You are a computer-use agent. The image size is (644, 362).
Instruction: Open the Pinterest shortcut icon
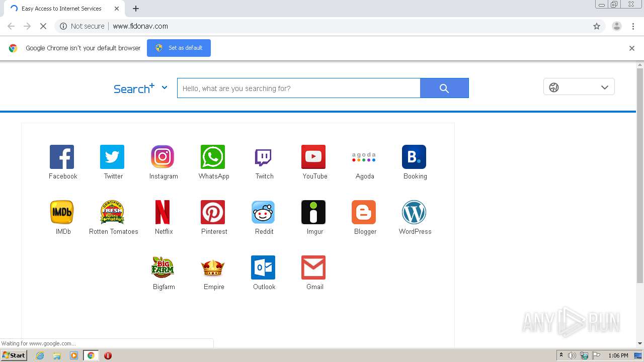(x=213, y=212)
